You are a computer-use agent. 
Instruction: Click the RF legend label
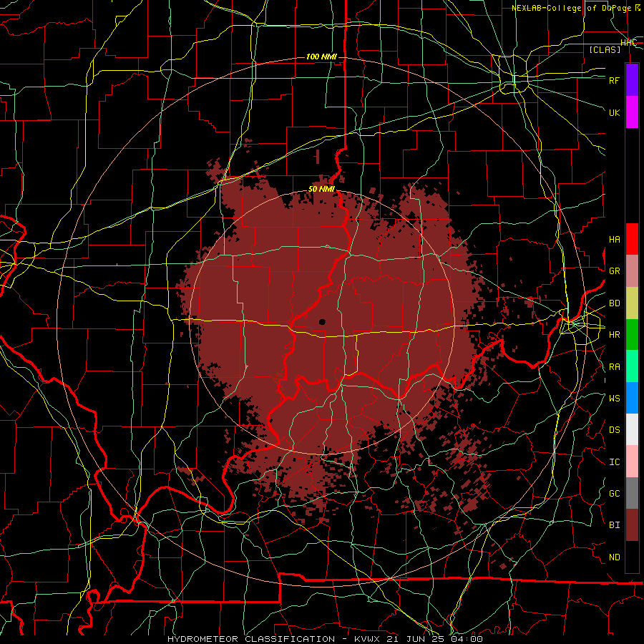click(614, 80)
